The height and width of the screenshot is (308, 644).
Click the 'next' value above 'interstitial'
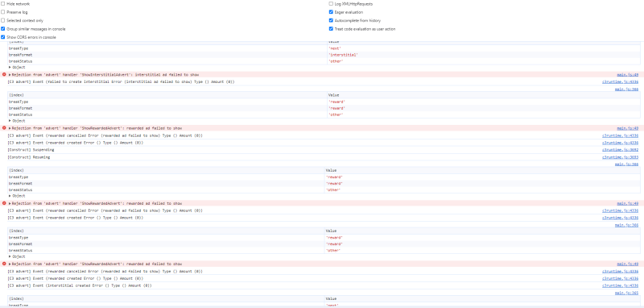click(335, 48)
